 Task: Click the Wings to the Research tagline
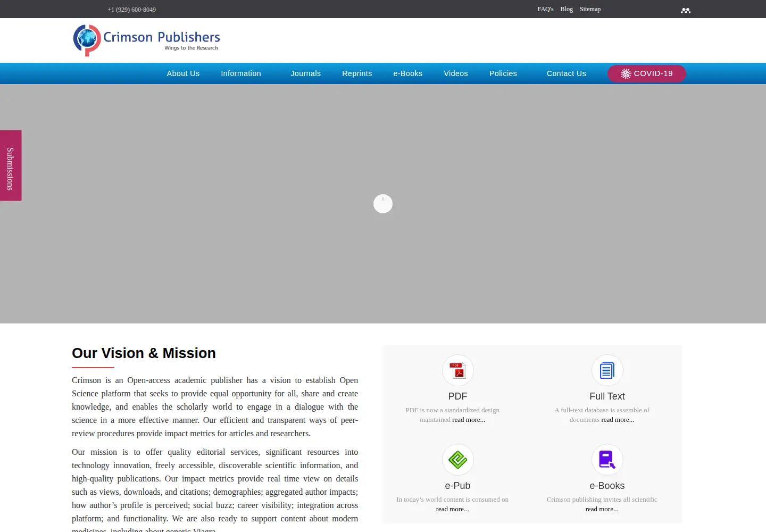point(191,48)
